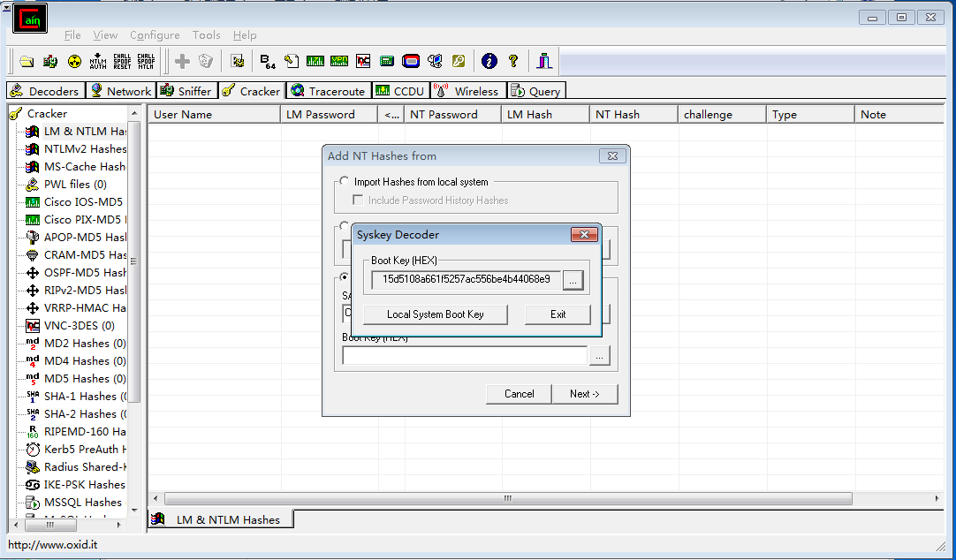This screenshot has height=560, width=956.
Task: Select Kerb5 PreAuth tree item
Action: pyautogui.click(x=85, y=449)
